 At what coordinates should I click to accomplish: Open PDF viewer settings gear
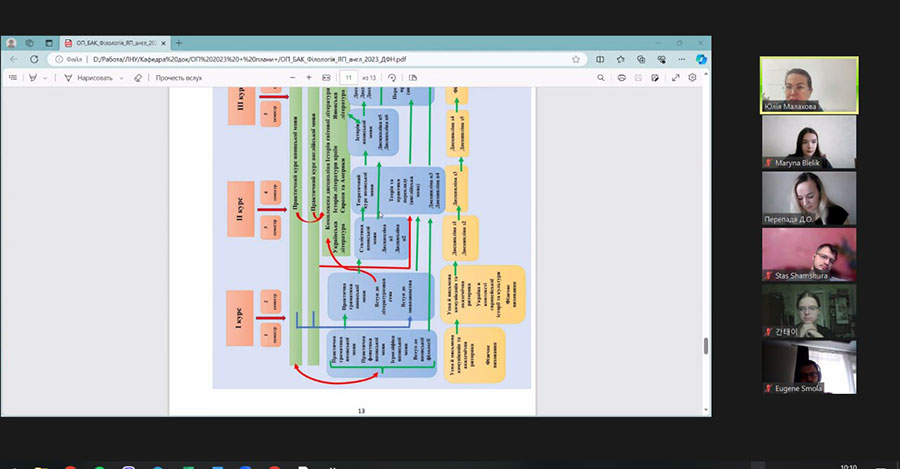tap(692, 77)
